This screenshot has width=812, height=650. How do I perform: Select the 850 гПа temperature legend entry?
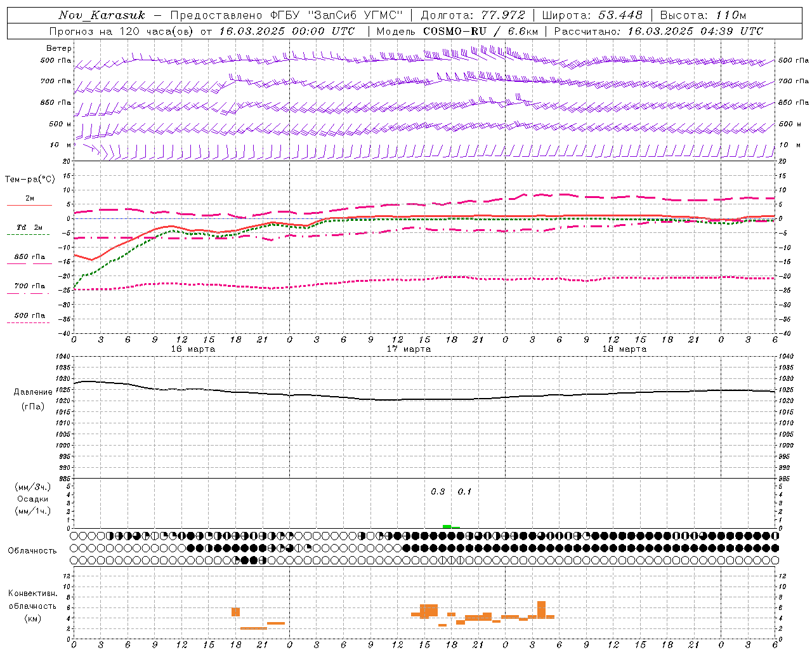[29, 257]
